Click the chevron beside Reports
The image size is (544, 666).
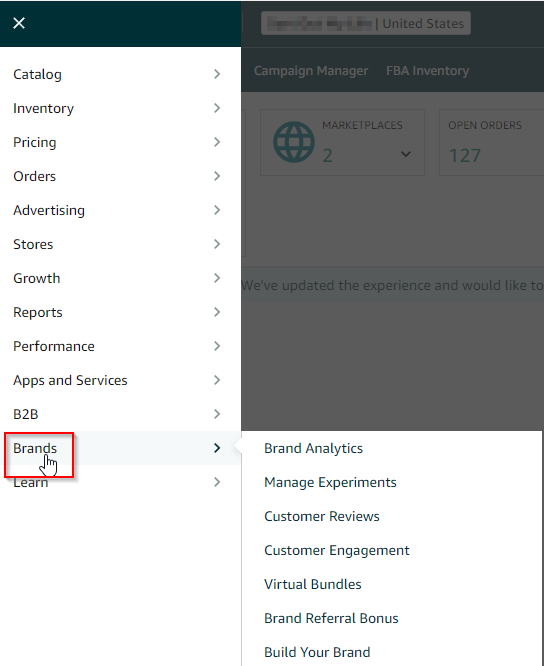pyautogui.click(x=217, y=312)
